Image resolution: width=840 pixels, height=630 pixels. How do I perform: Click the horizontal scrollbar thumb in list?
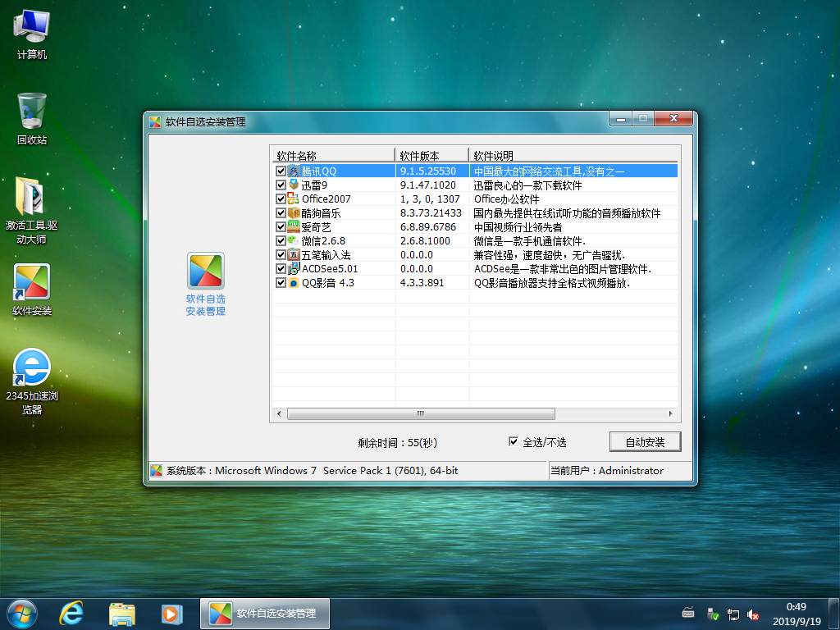point(421,413)
